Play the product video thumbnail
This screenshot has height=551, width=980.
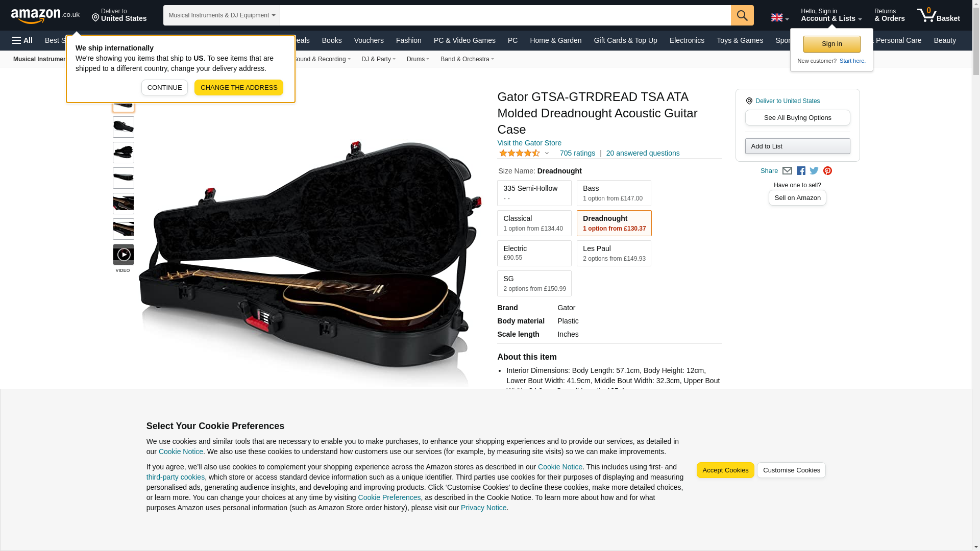click(x=124, y=255)
